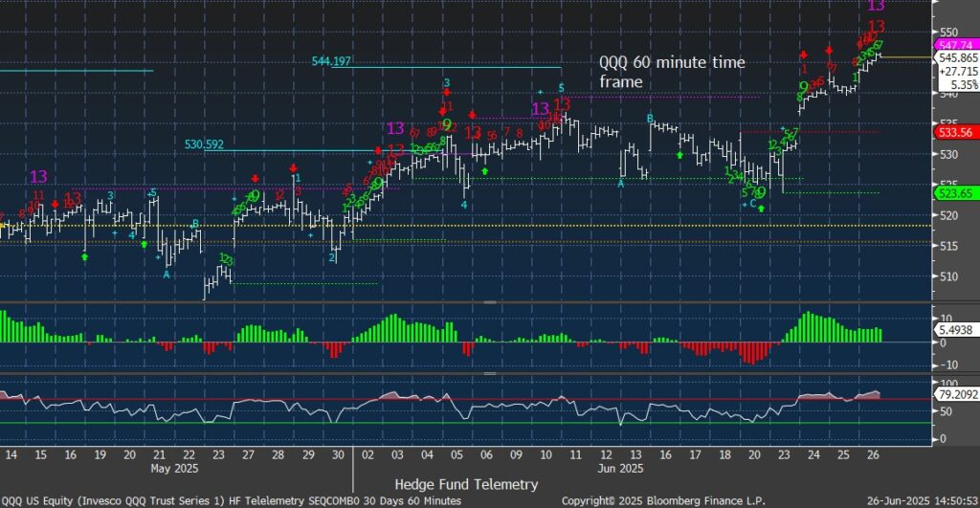This screenshot has width=980, height=508.
Task: Click the 550 price axis label
Action: click(x=948, y=33)
